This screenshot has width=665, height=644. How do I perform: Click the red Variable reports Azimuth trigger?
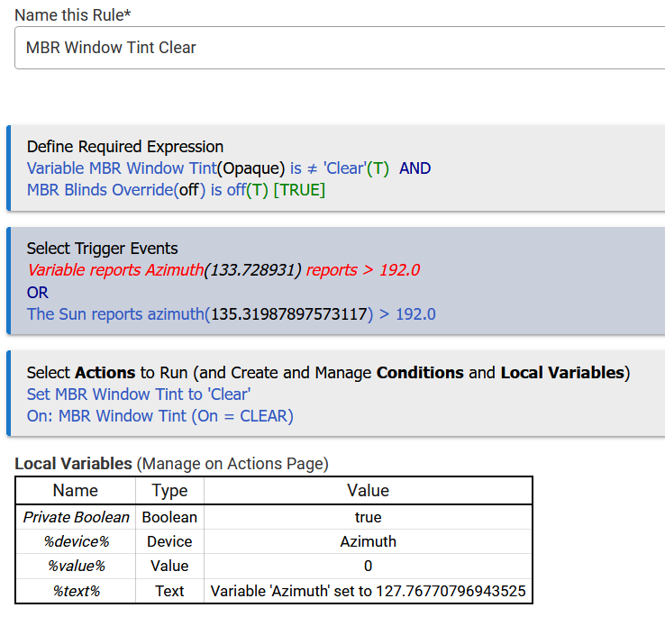pyautogui.click(x=223, y=270)
